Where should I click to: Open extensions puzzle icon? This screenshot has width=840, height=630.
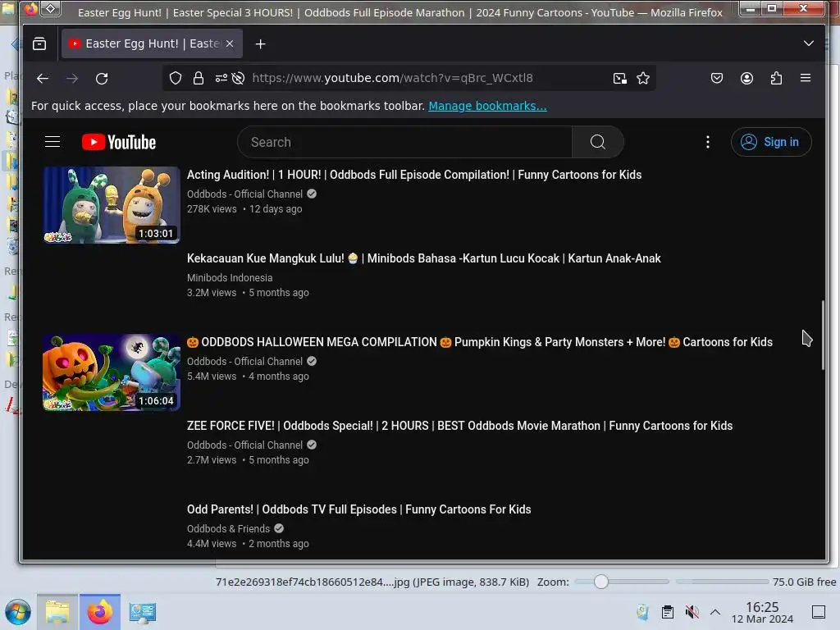point(776,78)
